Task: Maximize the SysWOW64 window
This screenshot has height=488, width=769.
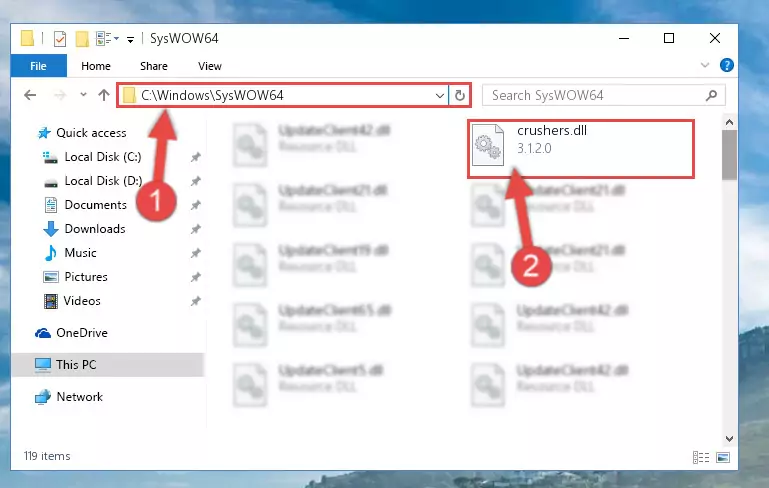Action: 669,38
